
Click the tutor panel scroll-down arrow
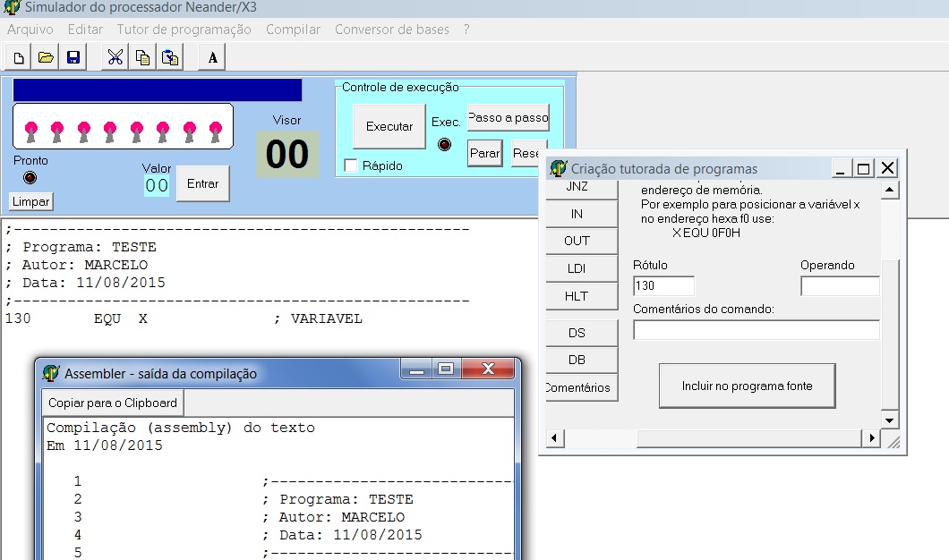tap(889, 420)
